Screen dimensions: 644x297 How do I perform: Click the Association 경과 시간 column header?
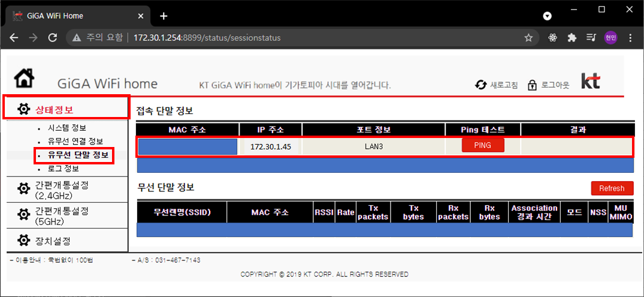pos(534,212)
